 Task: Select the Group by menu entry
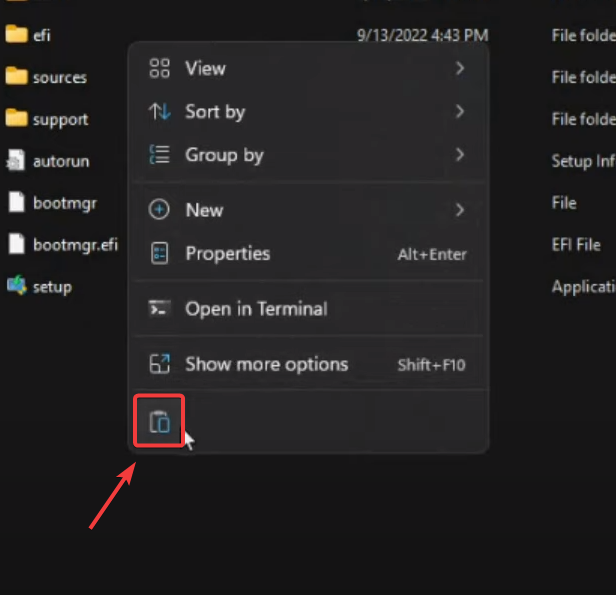(224, 155)
